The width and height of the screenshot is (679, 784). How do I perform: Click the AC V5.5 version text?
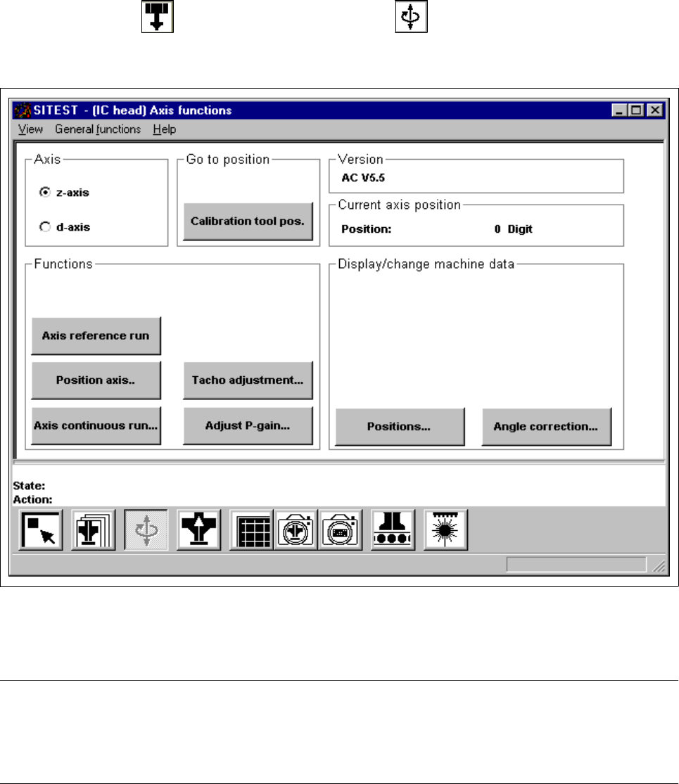tap(363, 178)
